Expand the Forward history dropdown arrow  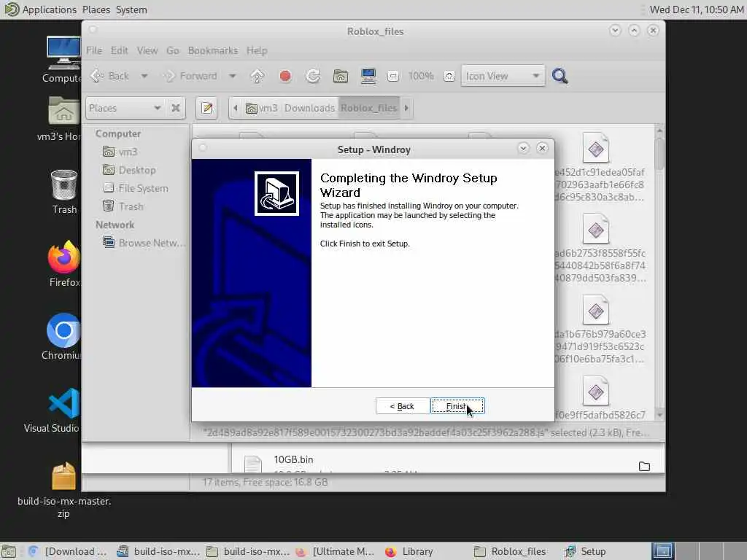[232, 76]
